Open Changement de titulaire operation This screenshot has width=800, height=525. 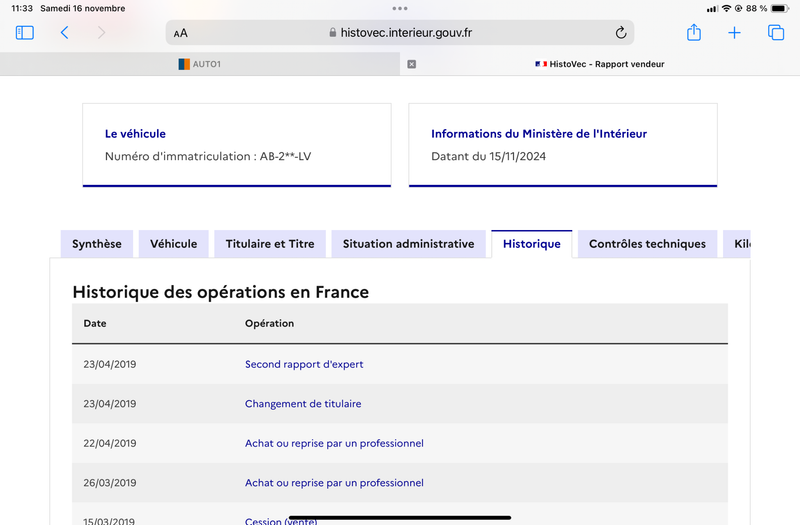pyautogui.click(x=303, y=404)
